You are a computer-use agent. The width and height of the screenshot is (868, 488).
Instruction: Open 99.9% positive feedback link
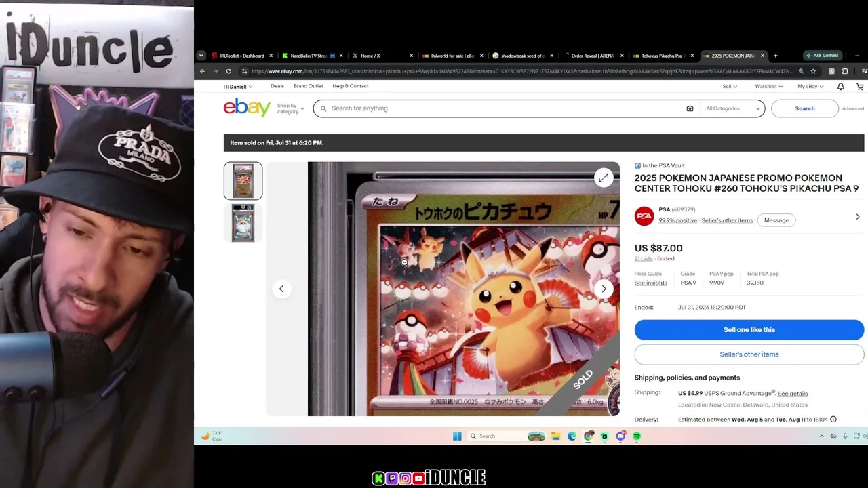[678, 220]
